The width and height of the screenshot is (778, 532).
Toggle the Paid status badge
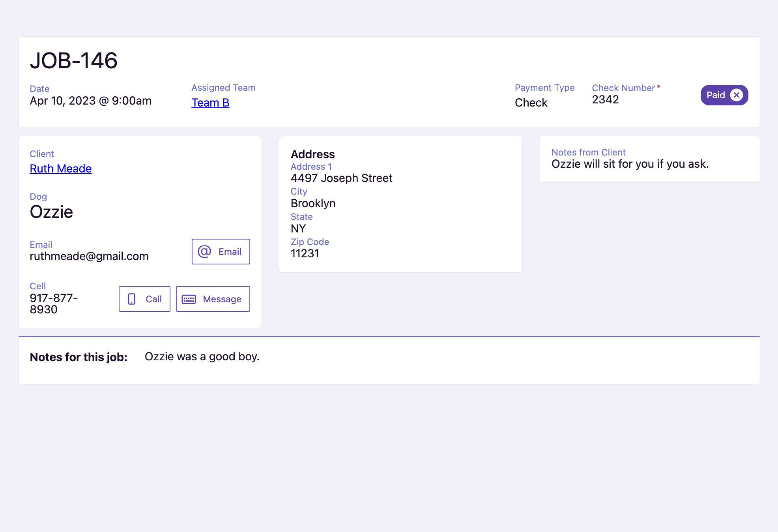coord(715,95)
